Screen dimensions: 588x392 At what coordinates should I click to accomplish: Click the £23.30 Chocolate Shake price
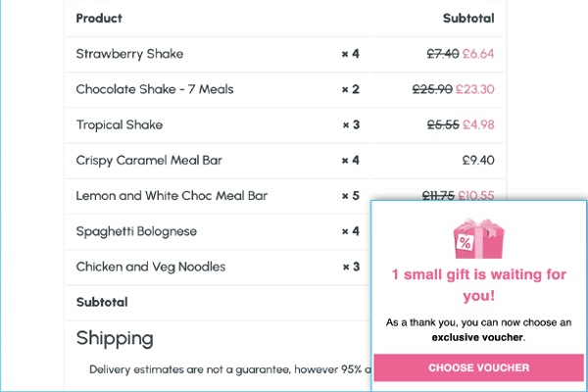[x=474, y=89]
